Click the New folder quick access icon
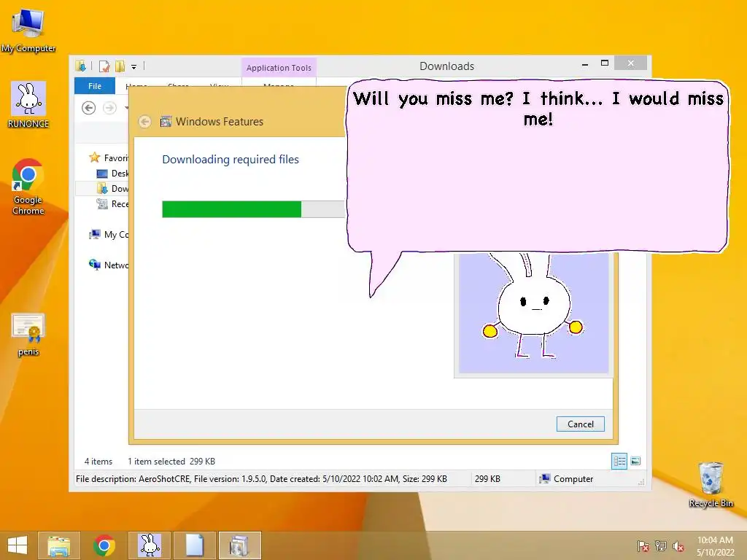The width and height of the screenshot is (747, 560). tap(120, 66)
